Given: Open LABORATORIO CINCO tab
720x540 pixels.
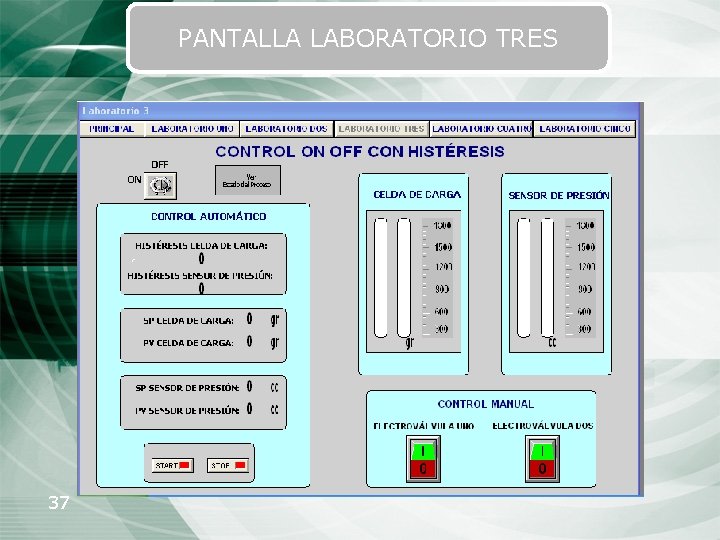Looking at the screenshot, I should (585, 129).
